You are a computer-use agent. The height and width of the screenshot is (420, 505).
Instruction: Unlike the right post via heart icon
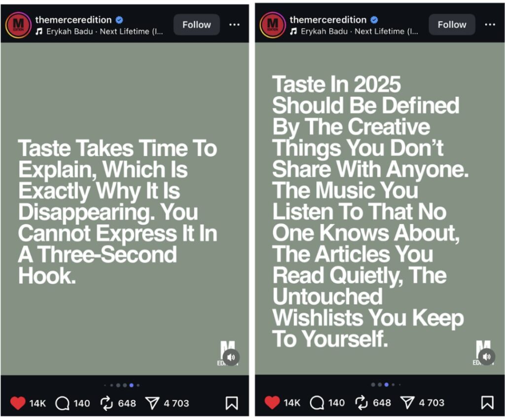coord(272,403)
